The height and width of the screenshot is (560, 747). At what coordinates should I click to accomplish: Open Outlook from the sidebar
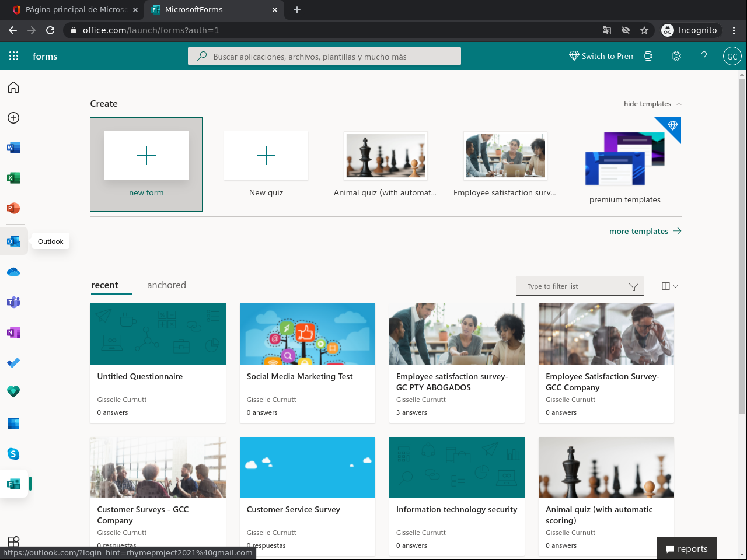click(13, 242)
